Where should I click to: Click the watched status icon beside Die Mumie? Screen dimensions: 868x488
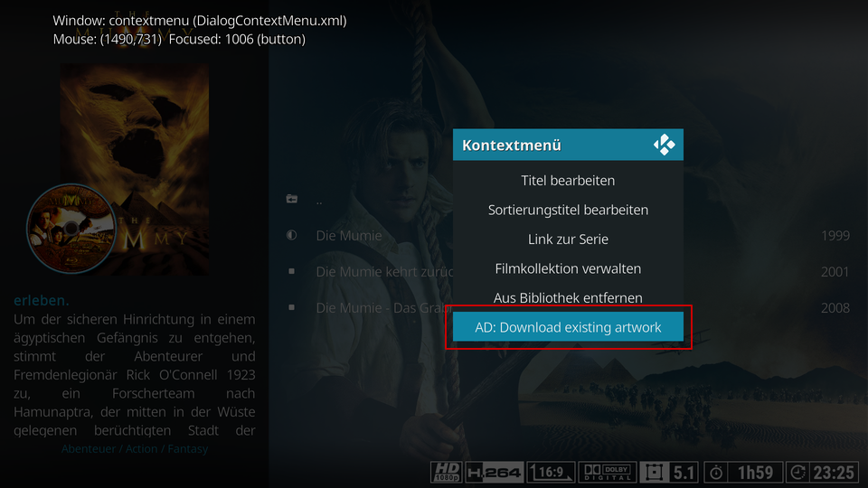pyautogui.click(x=291, y=235)
